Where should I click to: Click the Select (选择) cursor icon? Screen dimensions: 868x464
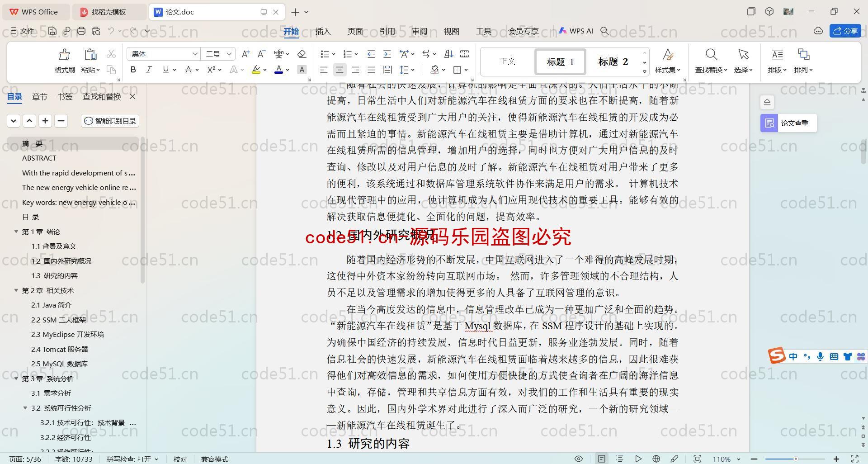click(x=743, y=55)
